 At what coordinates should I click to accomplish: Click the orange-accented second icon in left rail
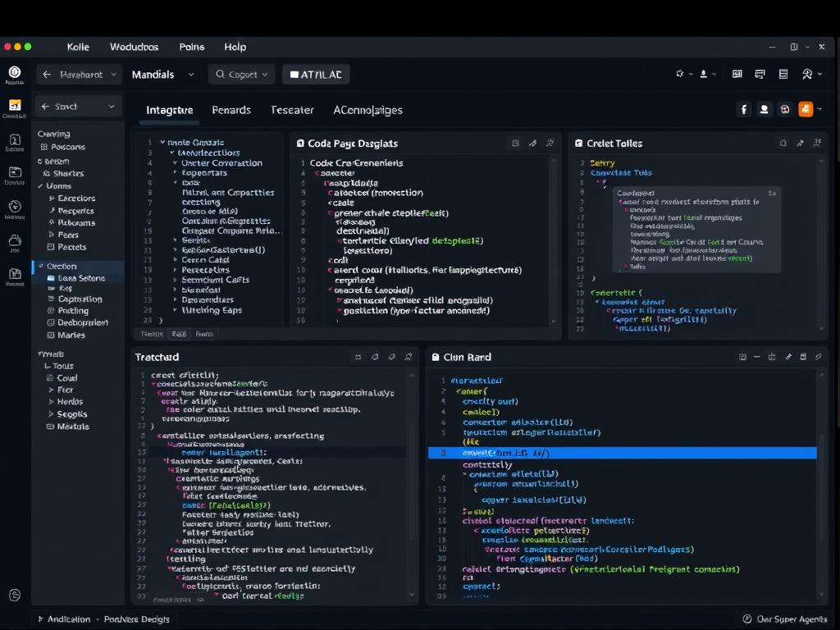coord(15,105)
